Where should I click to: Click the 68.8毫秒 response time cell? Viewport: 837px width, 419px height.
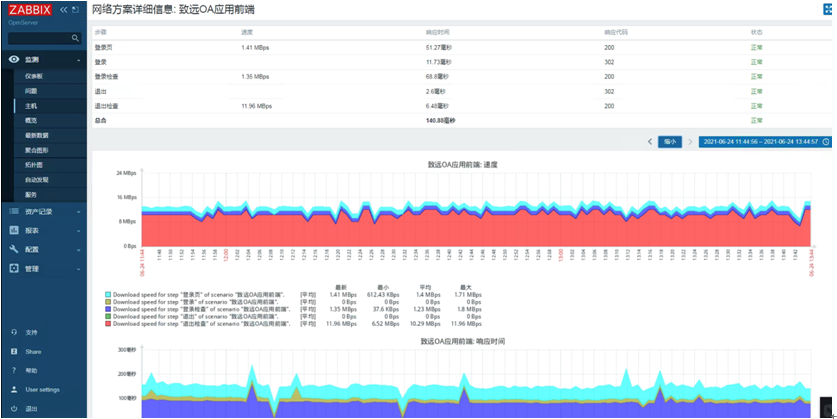point(437,77)
